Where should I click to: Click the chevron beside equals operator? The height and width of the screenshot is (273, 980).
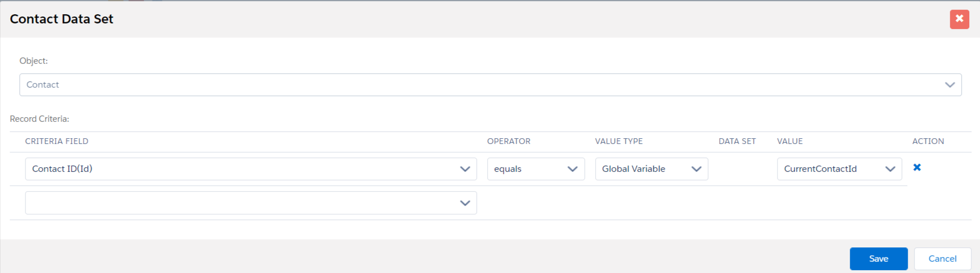pos(572,169)
